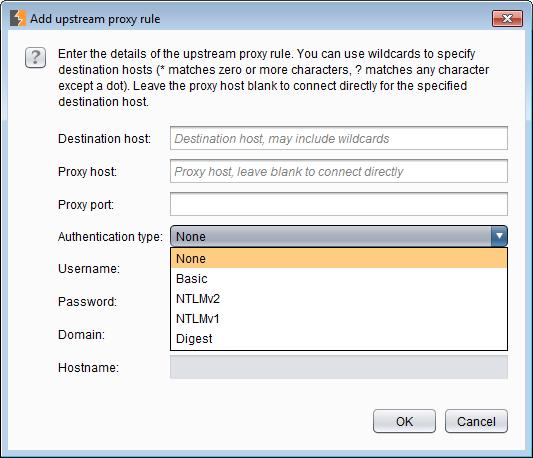533x458 pixels.
Task: Click the Password label
Action: click(x=87, y=302)
